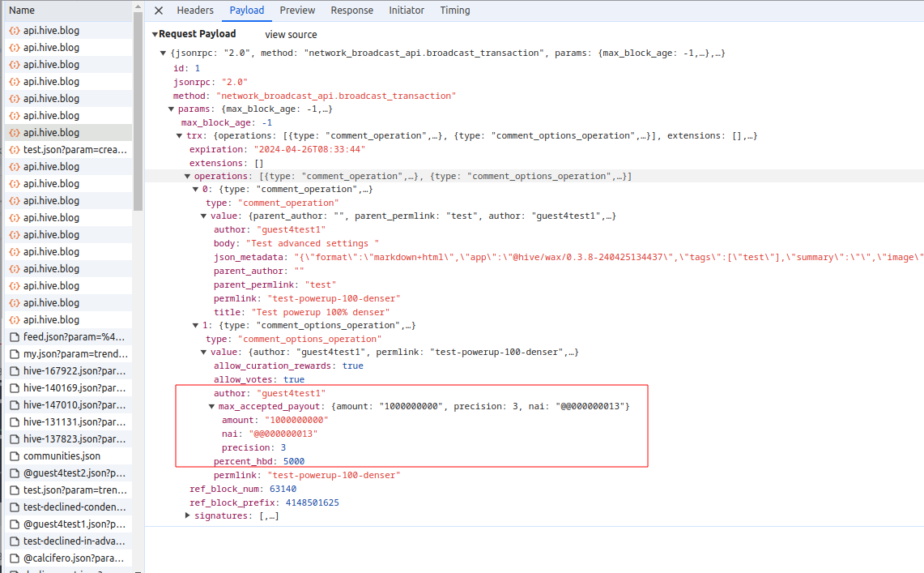Click the file icon next to test-declined-conden request

click(14, 507)
